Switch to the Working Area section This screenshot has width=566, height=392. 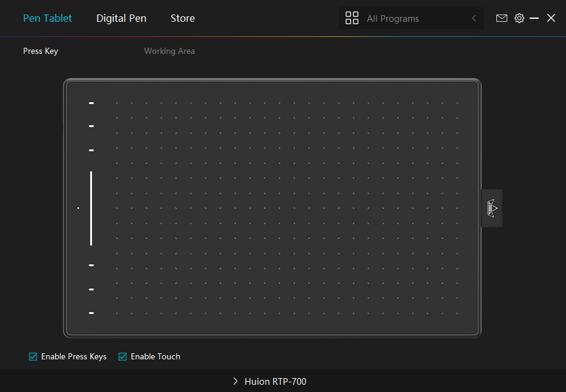(x=169, y=51)
